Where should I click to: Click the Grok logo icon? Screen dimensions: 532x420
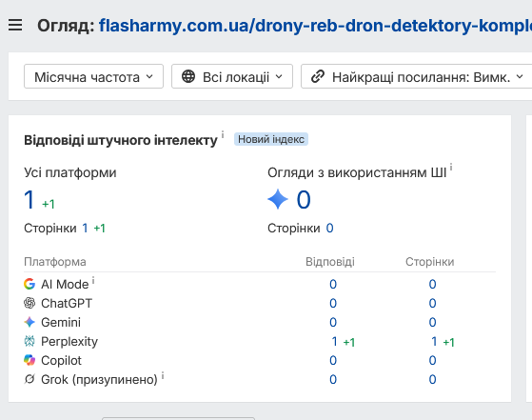(30, 379)
